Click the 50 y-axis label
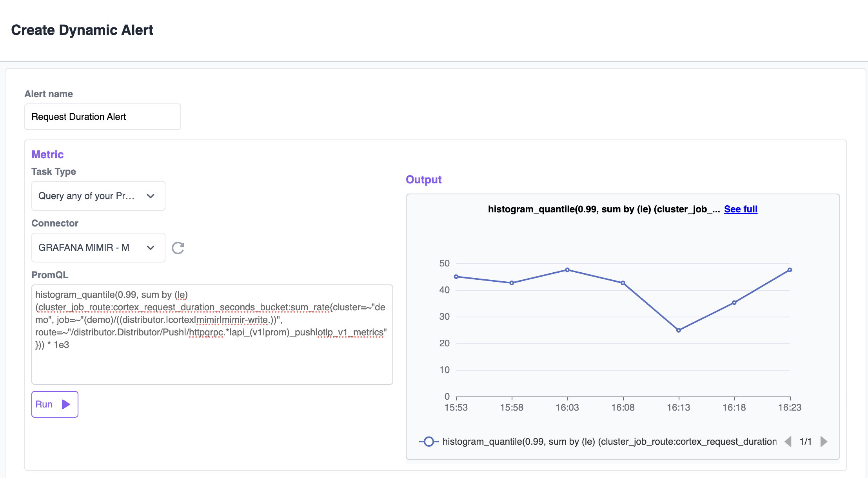The width and height of the screenshot is (868, 478). tap(445, 263)
